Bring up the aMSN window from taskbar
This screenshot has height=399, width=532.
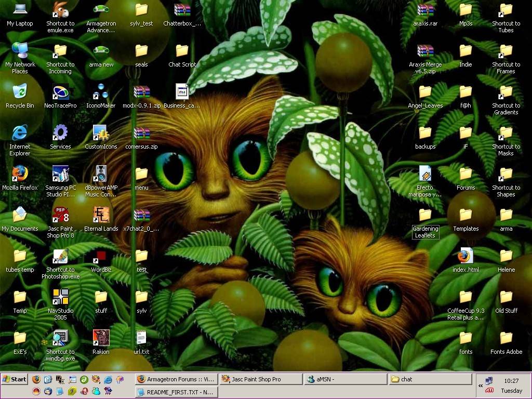345,379
